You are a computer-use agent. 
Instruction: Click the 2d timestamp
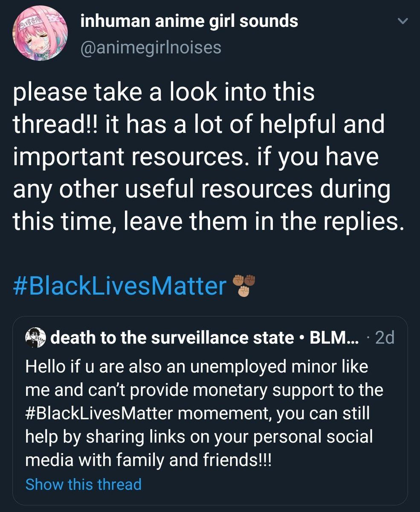pyautogui.click(x=385, y=337)
